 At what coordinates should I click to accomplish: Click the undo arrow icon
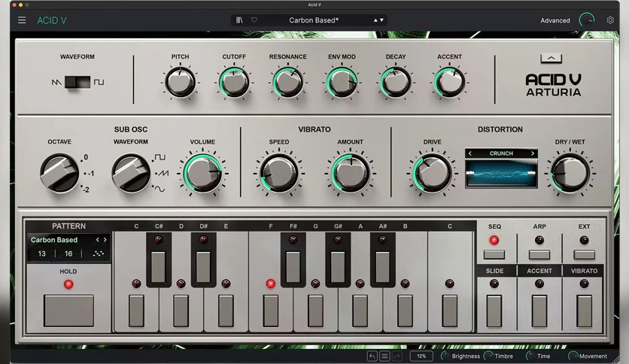click(372, 356)
